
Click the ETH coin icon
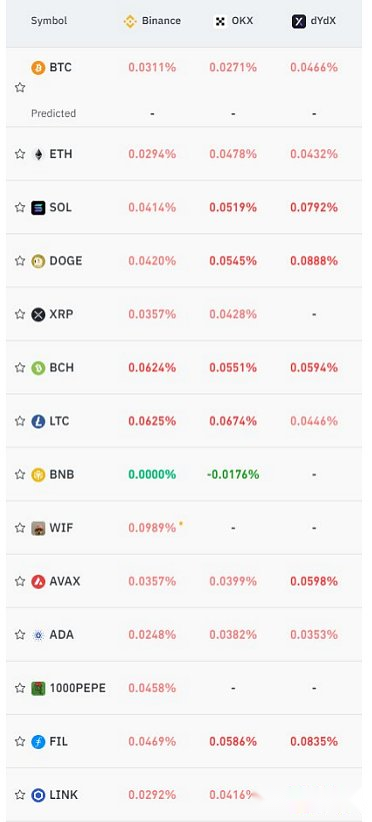[38, 154]
